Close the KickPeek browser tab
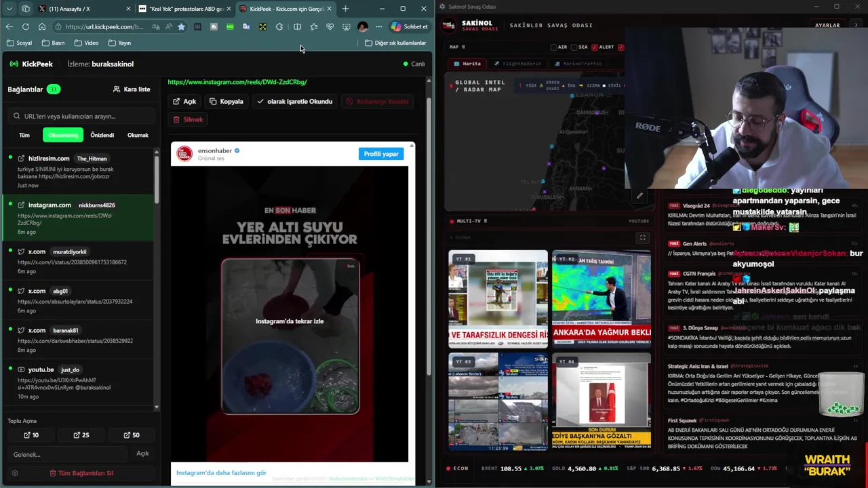This screenshot has height=488, width=868. [330, 9]
